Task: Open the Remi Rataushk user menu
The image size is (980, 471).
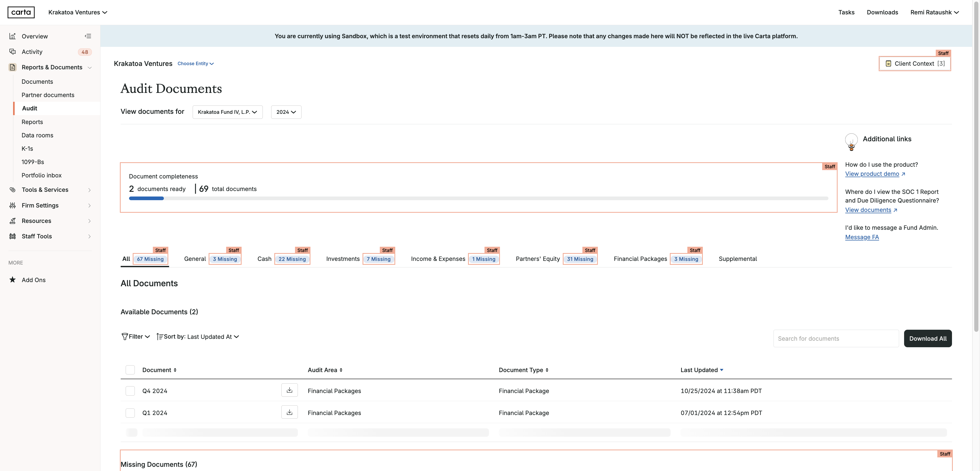Action: (934, 12)
